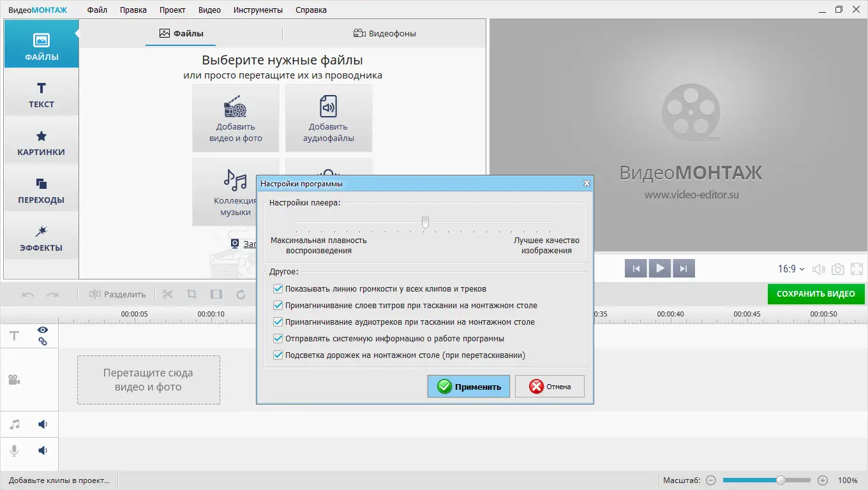Click the 00:00:10 timeline ruler mark
The height and width of the screenshot is (490, 868).
pyautogui.click(x=211, y=314)
